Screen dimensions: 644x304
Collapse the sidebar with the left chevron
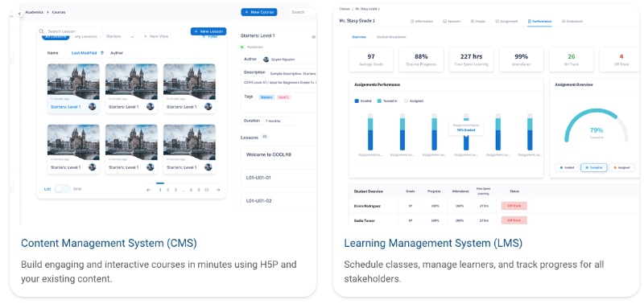19,14
